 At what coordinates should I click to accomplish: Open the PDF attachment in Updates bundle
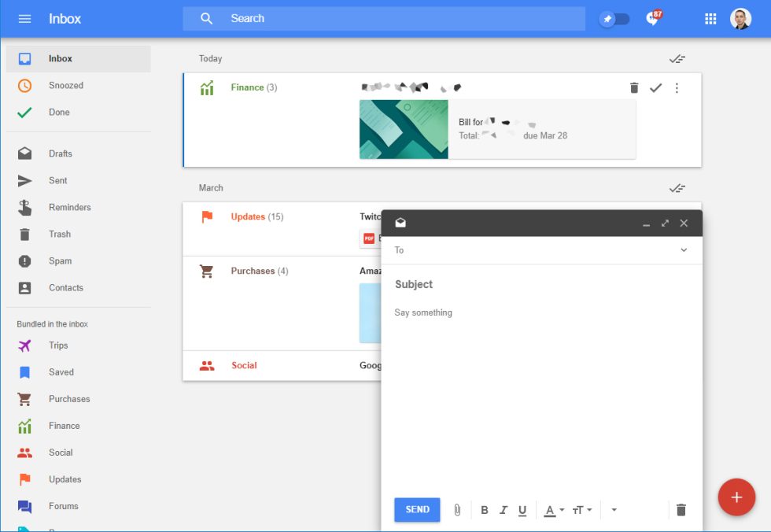pyautogui.click(x=367, y=236)
